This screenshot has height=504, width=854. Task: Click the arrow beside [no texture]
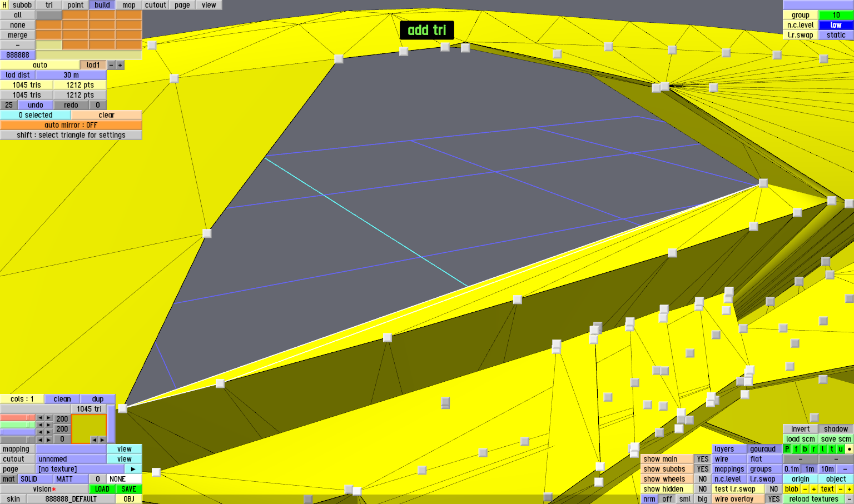pos(133,469)
